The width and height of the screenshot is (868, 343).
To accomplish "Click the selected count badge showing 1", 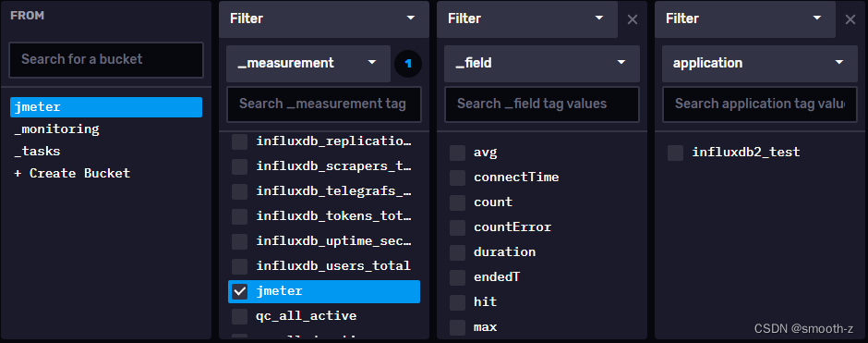I will click(x=408, y=64).
